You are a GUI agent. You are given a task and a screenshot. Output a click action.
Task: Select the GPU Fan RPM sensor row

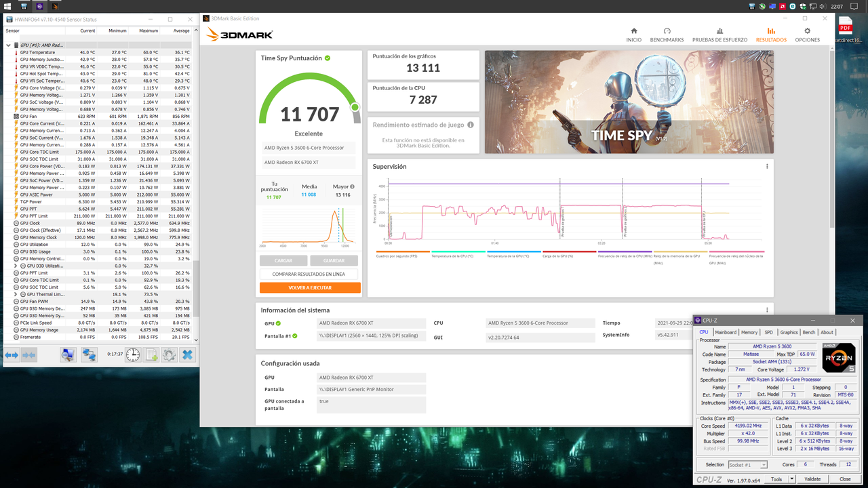[x=98, y=116]
